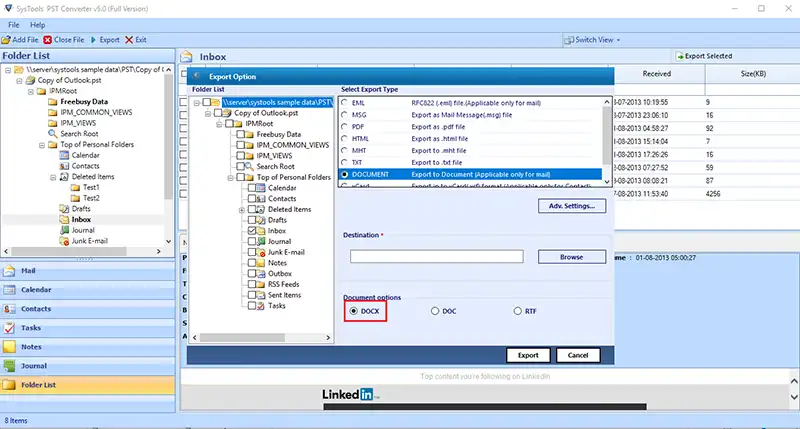Check the Calendar checkbox in export tree
The width and height of the screenshot is (800, 429).
point(252,188)
